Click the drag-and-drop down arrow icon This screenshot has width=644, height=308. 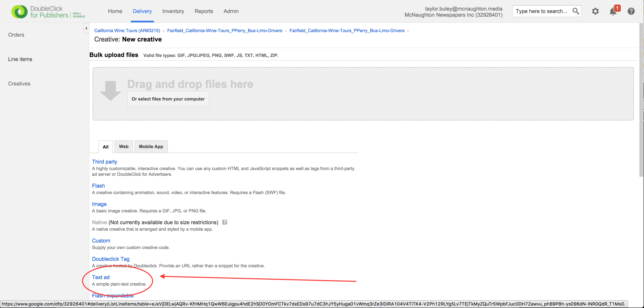click(110, 91)
